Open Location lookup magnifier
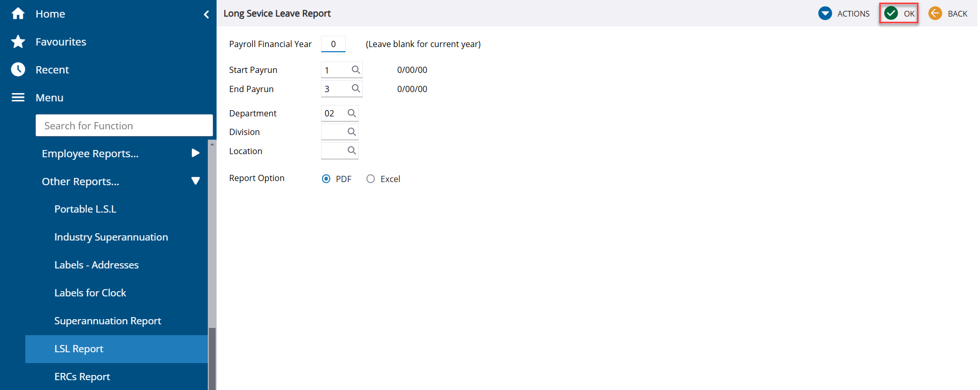Screen dimensions: 980x390 pyautogui.click(x=351, y=151)
